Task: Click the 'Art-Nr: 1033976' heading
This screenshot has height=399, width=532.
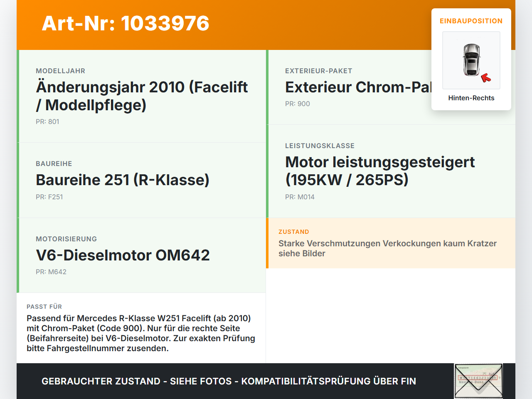Action: click(x=126, y=23)
